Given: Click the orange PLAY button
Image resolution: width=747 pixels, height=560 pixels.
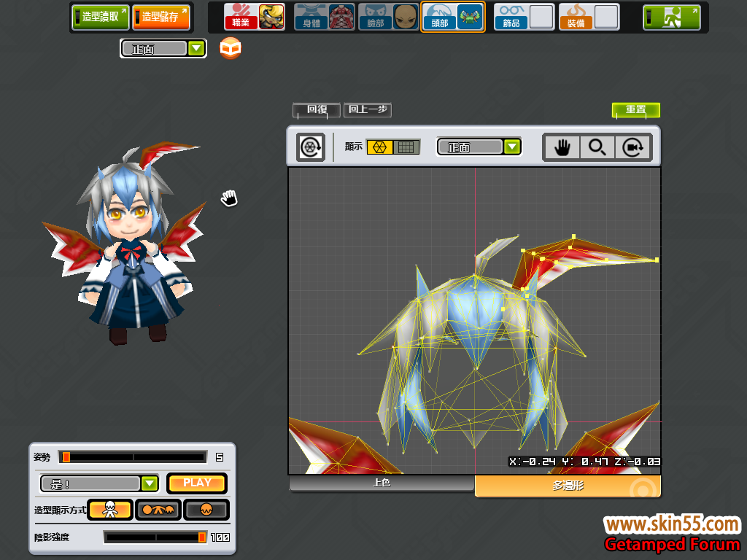Looking at the screenshot, I should pos(197,483).
